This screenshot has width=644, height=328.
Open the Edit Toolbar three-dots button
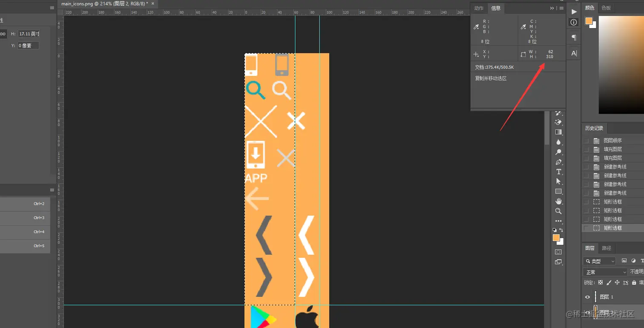(558, 221)
